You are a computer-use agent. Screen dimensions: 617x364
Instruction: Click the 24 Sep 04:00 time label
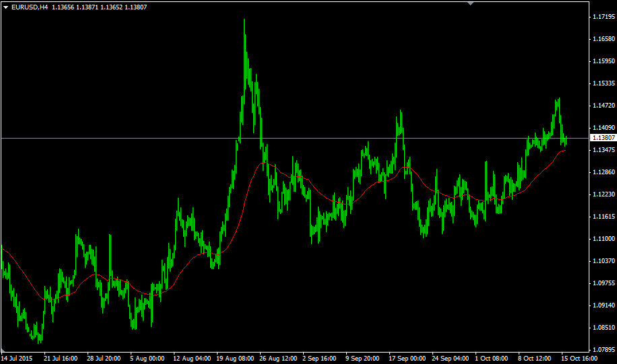point(450,359)
